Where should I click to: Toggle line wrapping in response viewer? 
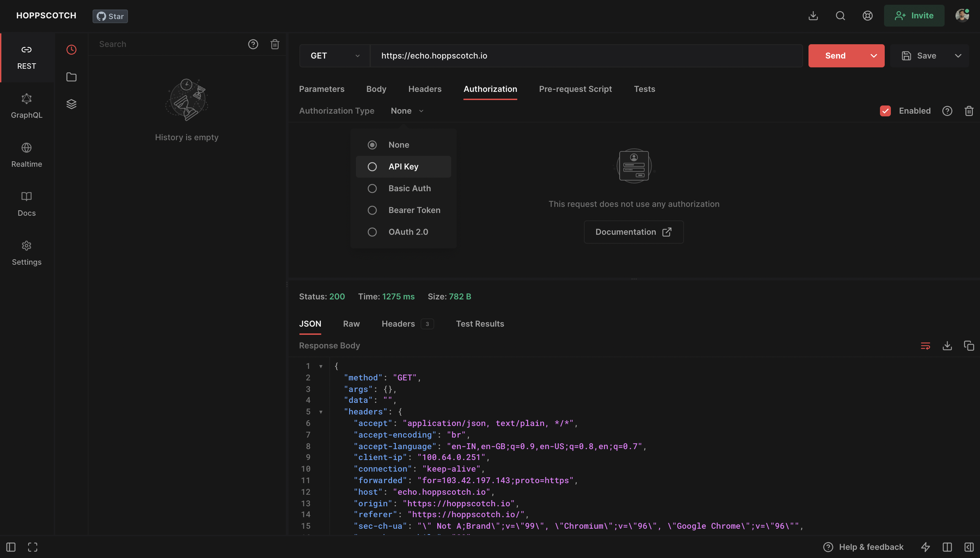click(926, 345)
